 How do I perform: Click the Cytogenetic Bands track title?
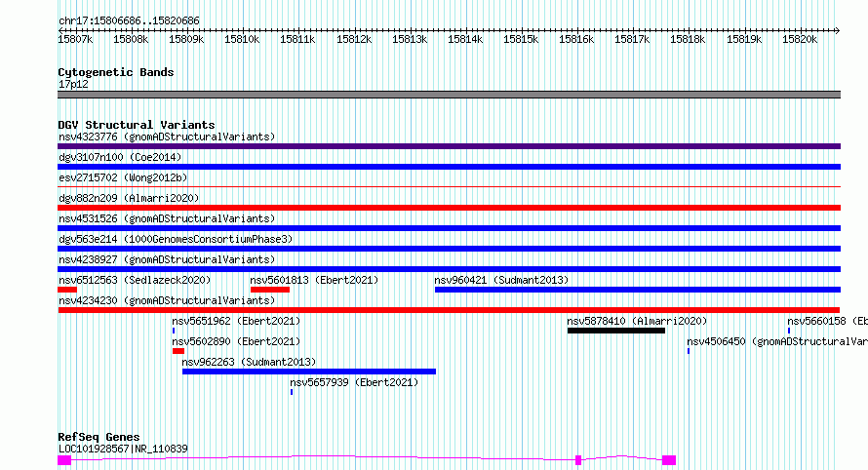point(116,72)
